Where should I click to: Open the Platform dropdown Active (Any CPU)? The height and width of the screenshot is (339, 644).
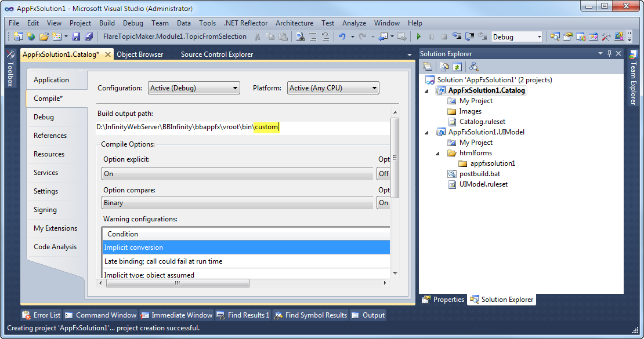click(333, 88)
